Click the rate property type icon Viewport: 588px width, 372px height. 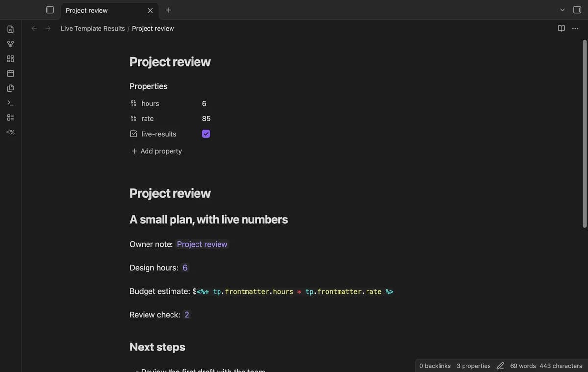coord(133,118)
